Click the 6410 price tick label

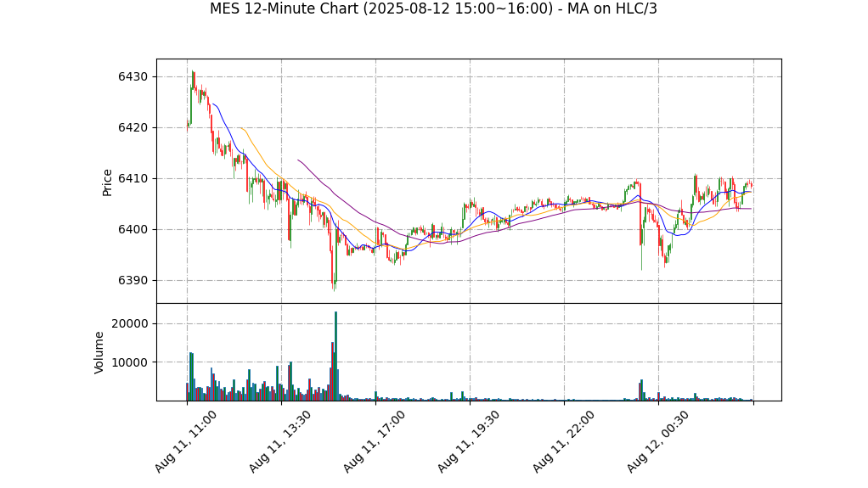point(132,179)
